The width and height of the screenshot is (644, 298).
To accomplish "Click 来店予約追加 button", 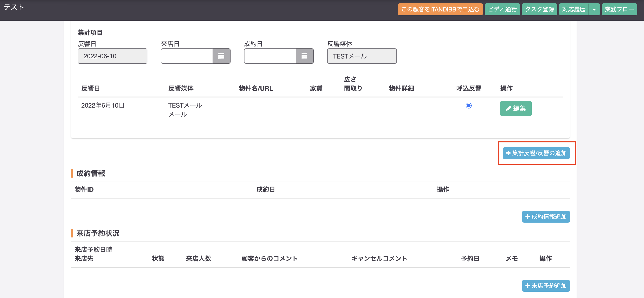I will click(x=546, y=286).
